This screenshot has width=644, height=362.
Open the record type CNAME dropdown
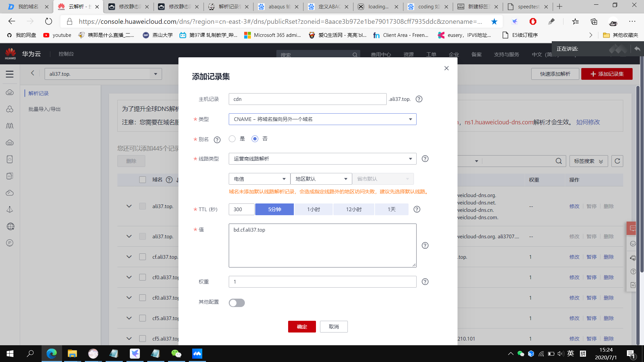coord(322,119)
